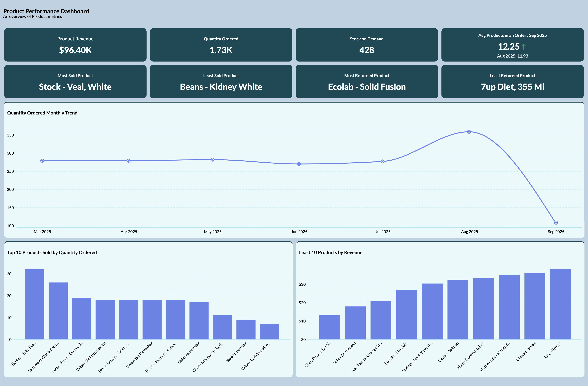The width and height of the screenshot is (588, 386).
Task: Click the Most Sold Product card
Action: click(x=75, y=81)
